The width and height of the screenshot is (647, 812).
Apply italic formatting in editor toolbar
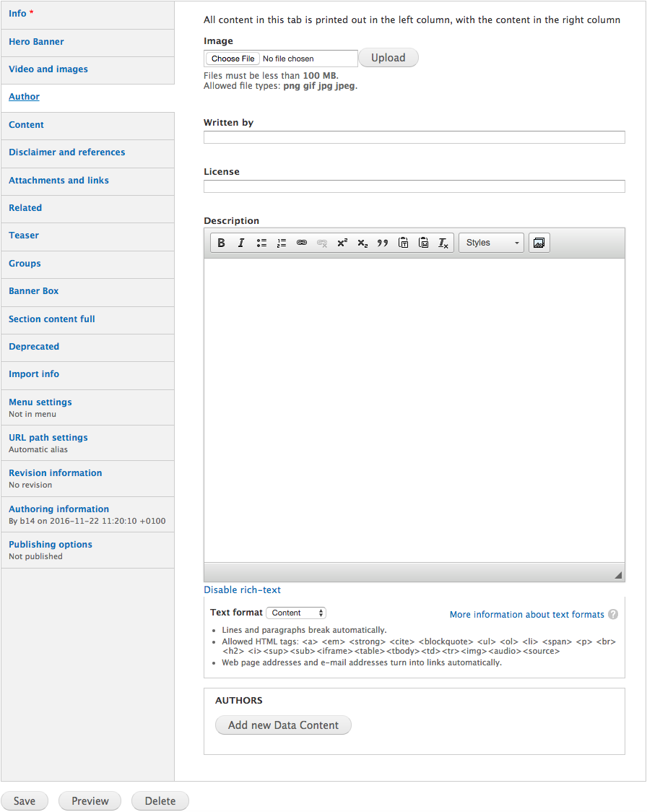241,243
